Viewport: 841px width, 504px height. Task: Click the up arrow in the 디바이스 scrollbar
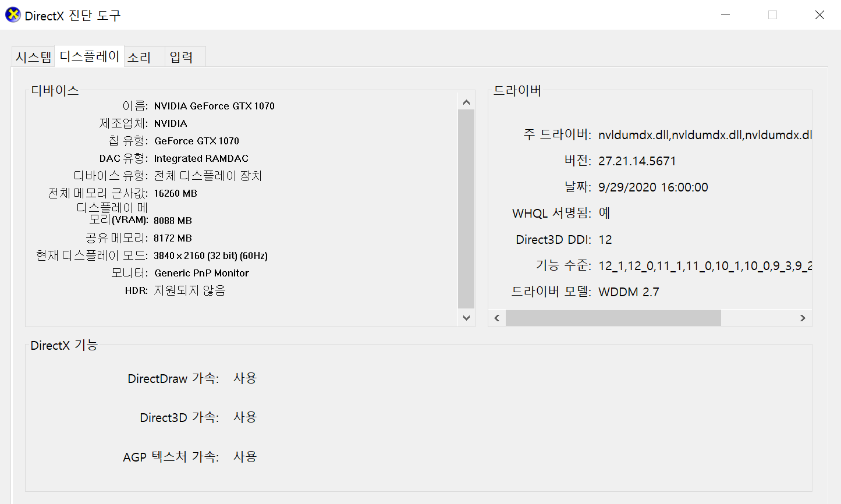click(466, 102)
